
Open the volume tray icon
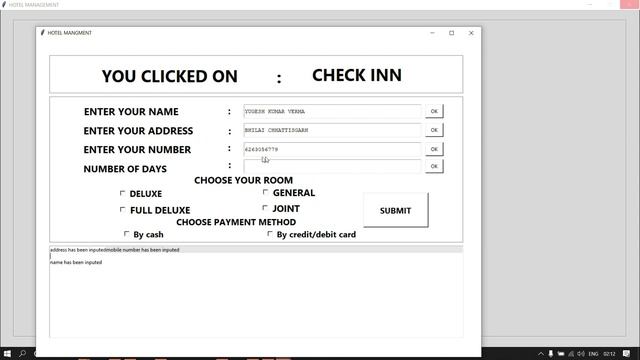(580, 354)
